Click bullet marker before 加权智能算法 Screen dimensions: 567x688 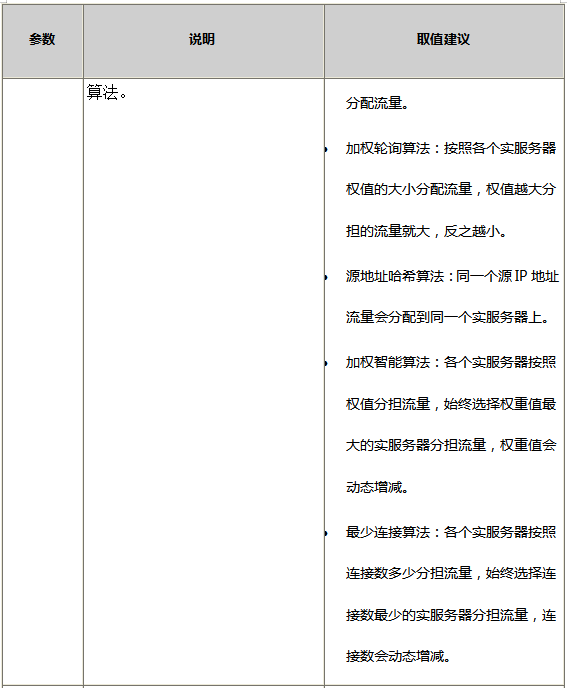326,364
